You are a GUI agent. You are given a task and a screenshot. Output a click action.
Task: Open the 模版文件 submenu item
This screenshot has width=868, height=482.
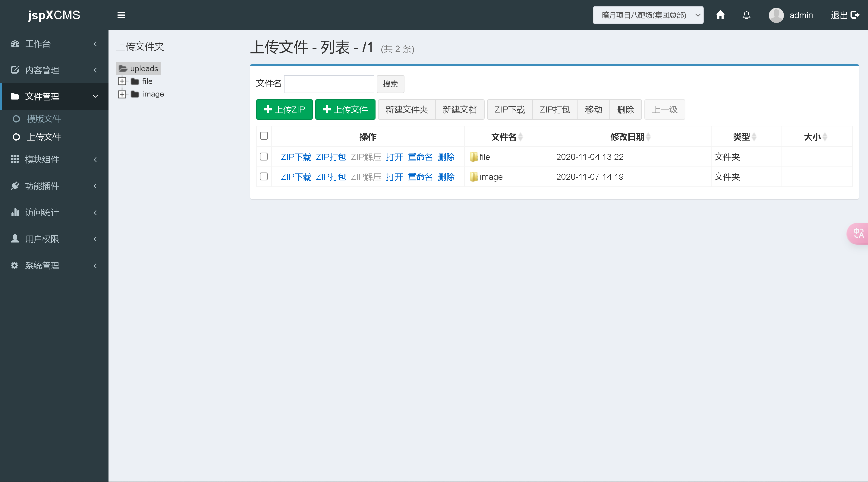(x=44, y=119)
